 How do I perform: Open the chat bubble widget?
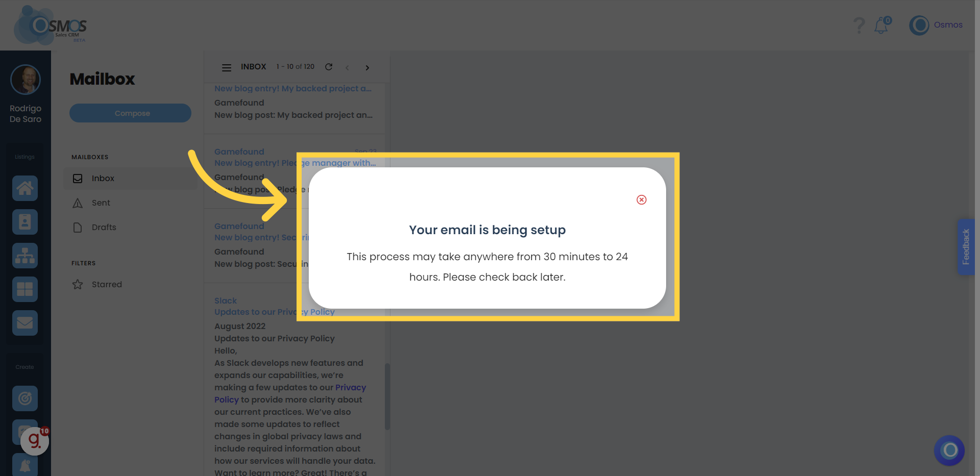(949, 450)
